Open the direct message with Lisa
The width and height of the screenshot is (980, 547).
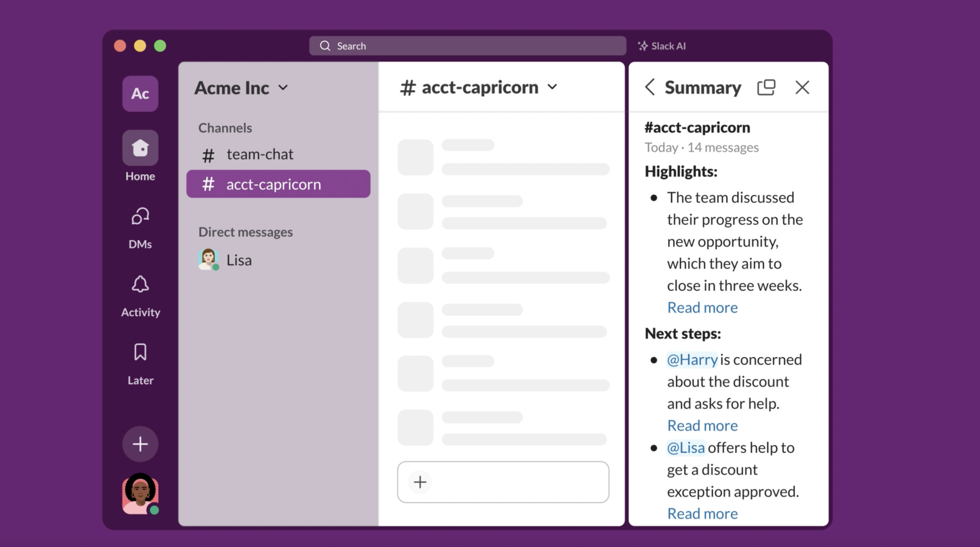click(238, 260)
